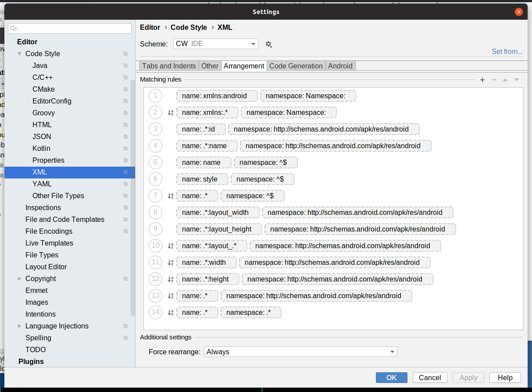Image resolution: width=532 pixels, height=392 pixels.
Task: Switch to the Code Generation tab
Action: [296, 66]
